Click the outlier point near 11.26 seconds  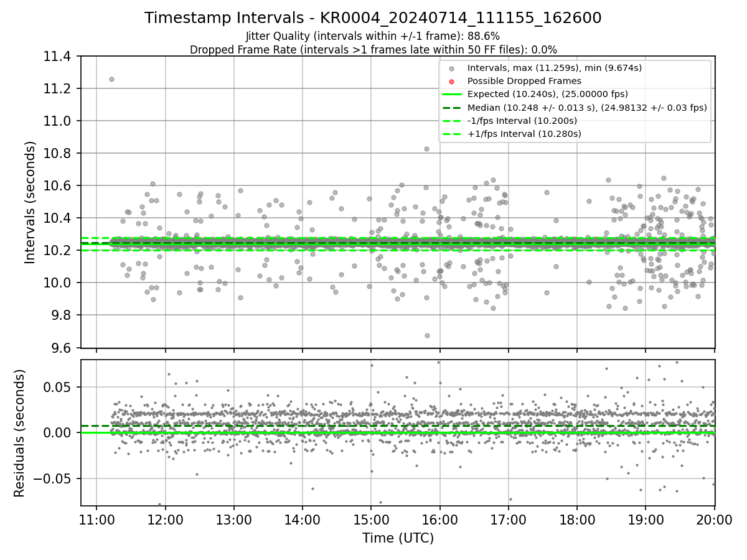111,79
